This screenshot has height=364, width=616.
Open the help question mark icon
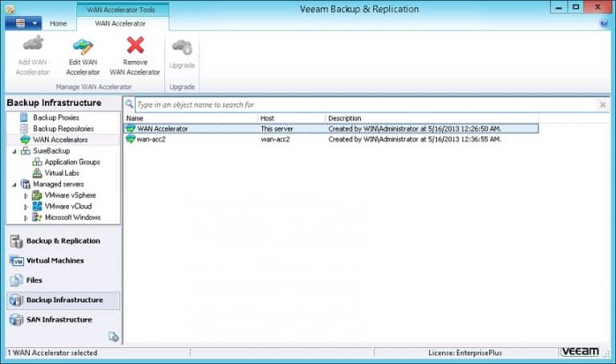tap(604, 23)
